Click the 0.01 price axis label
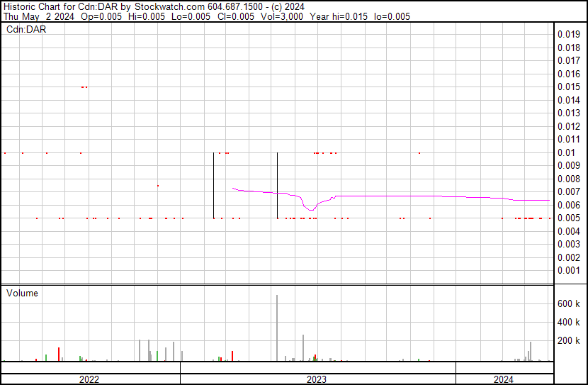The width and height of the screenshot is (588, 385). (x=566, y=152)
